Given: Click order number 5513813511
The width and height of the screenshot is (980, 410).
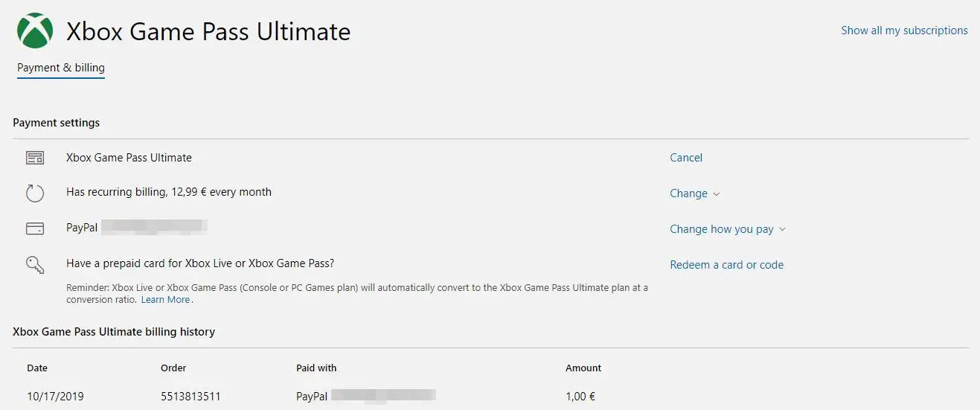Looking at the screenshot, I should tap(190, 397).
